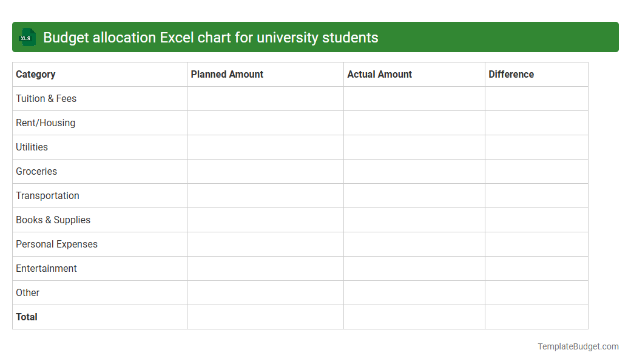Click the Tuition & Fees row label

[46, 98]
